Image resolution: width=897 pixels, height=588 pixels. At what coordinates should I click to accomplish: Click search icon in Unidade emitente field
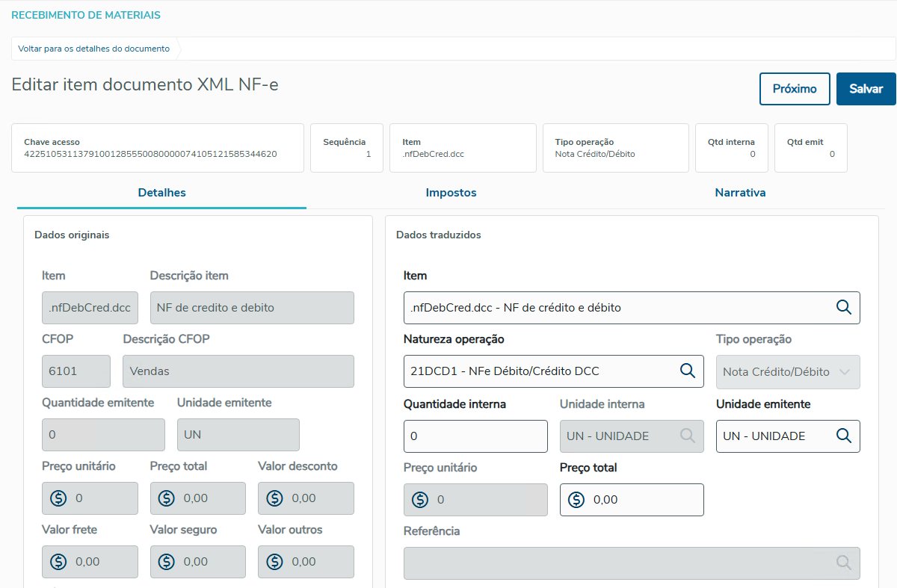pos(843,436)
